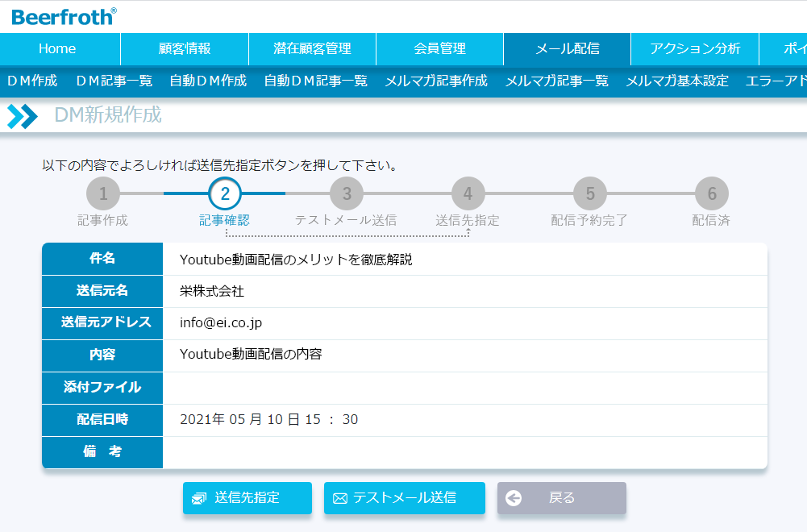This screenshot has width=807, height=532.
Task: Click the double-chevron icon beside DM新規作成
Action: point(22,116)
